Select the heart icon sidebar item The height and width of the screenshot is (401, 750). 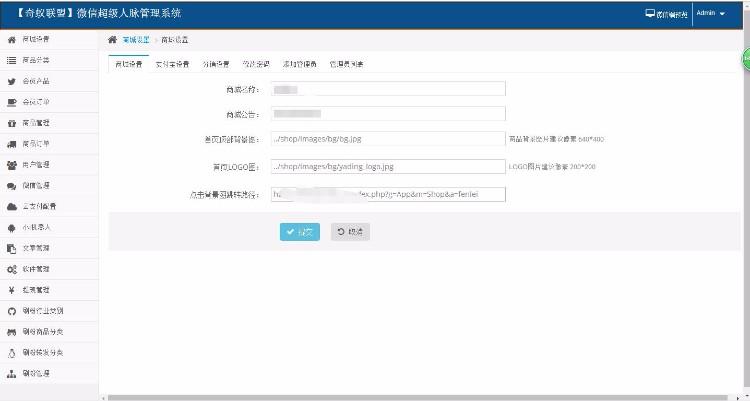pos(11,102)
